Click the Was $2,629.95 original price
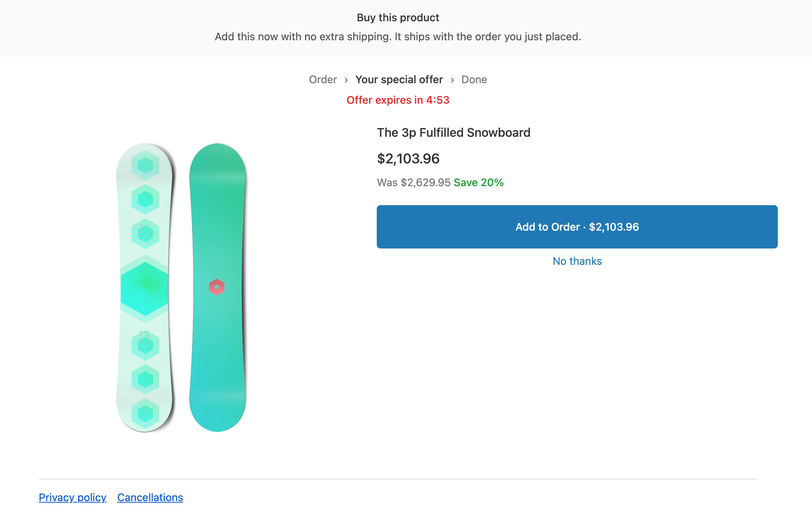The height and width of the screenshot is (519, 812). (x=414, y=183)
